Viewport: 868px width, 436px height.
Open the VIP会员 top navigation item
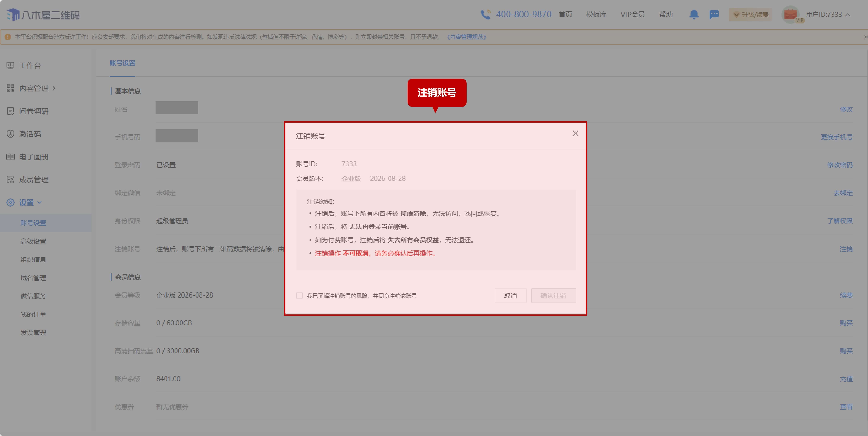point(632,14)
